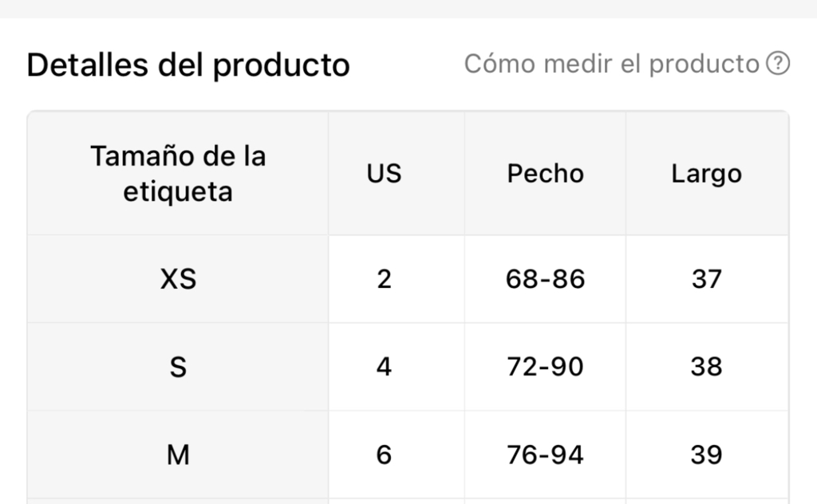Click the chest value 68-86
This screenshot has width=817, height=504.
[x=545, y=279]
